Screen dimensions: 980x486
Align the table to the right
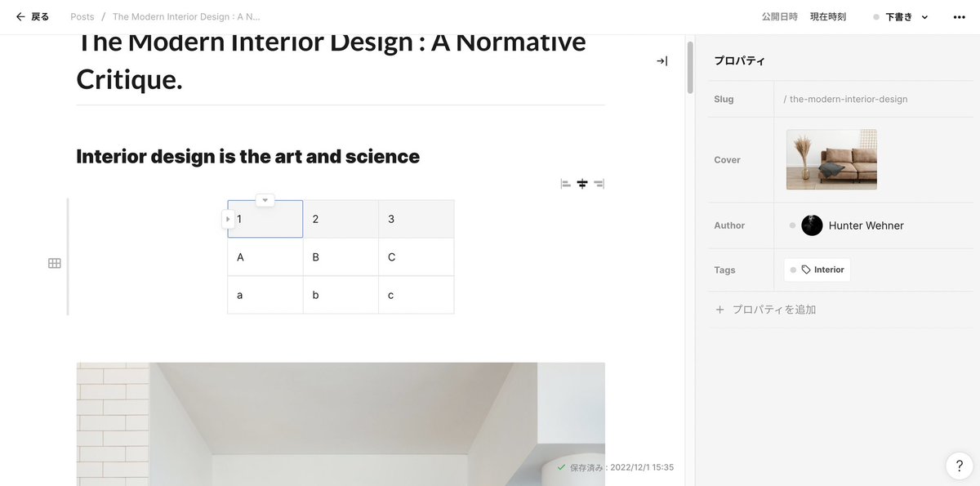[599, 184]
